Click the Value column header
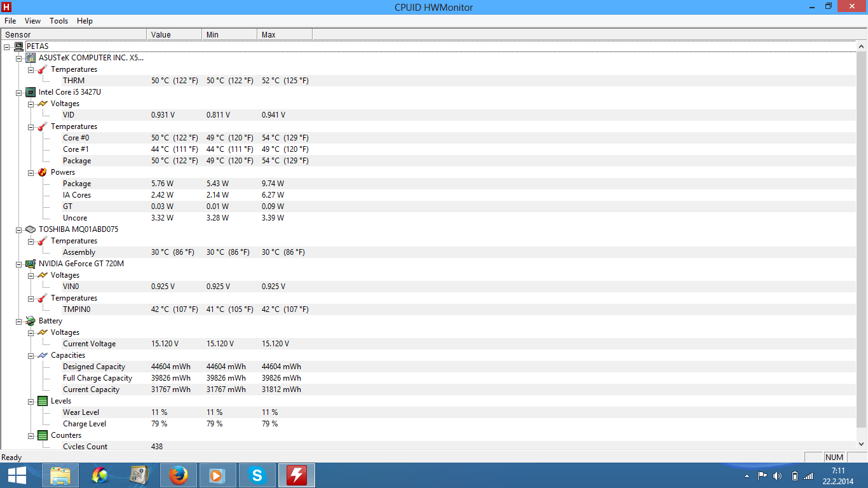The width and height of the screenshot is (868, 488). [174, 34]
